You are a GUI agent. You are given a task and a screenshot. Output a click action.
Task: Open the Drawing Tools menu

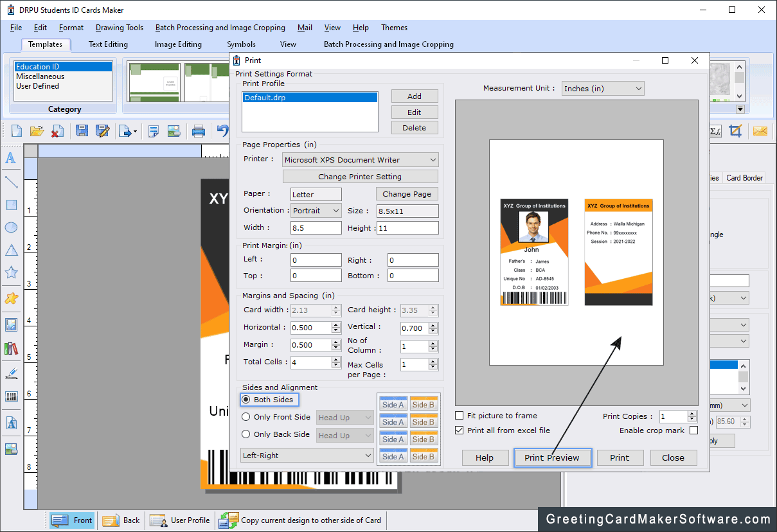120,28
